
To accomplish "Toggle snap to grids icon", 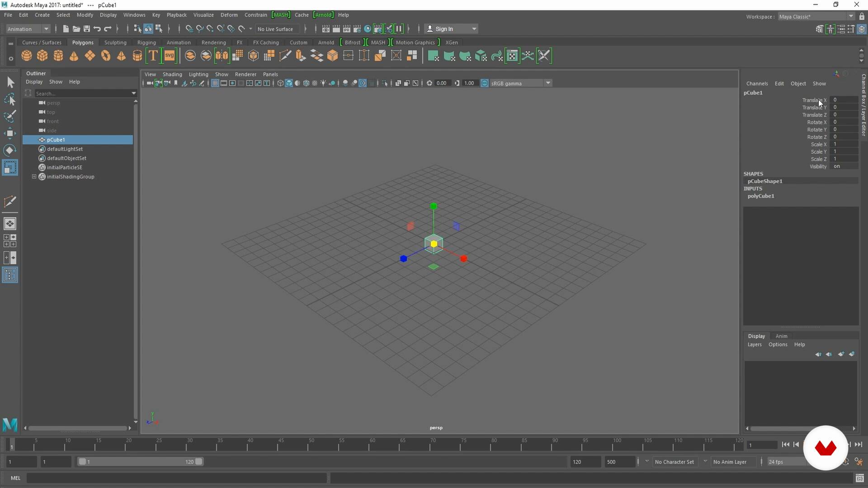I will pos(189,29).
